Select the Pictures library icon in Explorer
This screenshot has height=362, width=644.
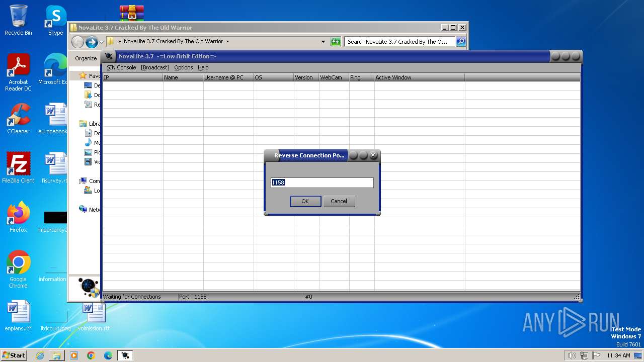pos(88,152)
